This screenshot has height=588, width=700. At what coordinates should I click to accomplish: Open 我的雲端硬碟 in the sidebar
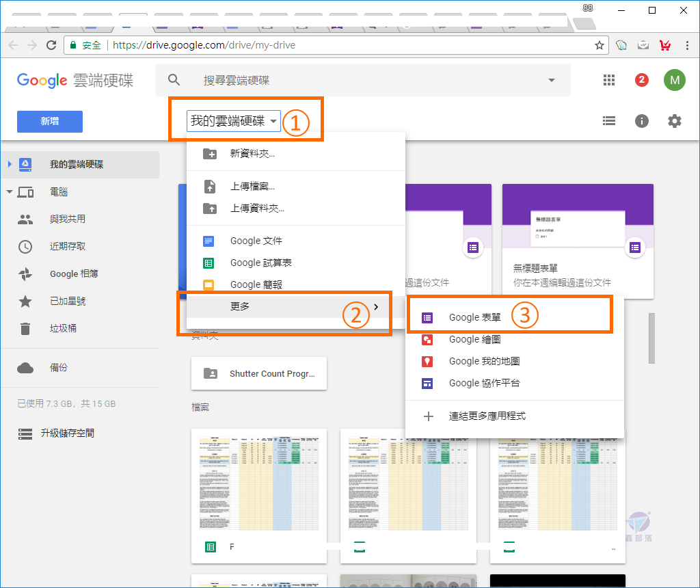[x=80, y=165]
